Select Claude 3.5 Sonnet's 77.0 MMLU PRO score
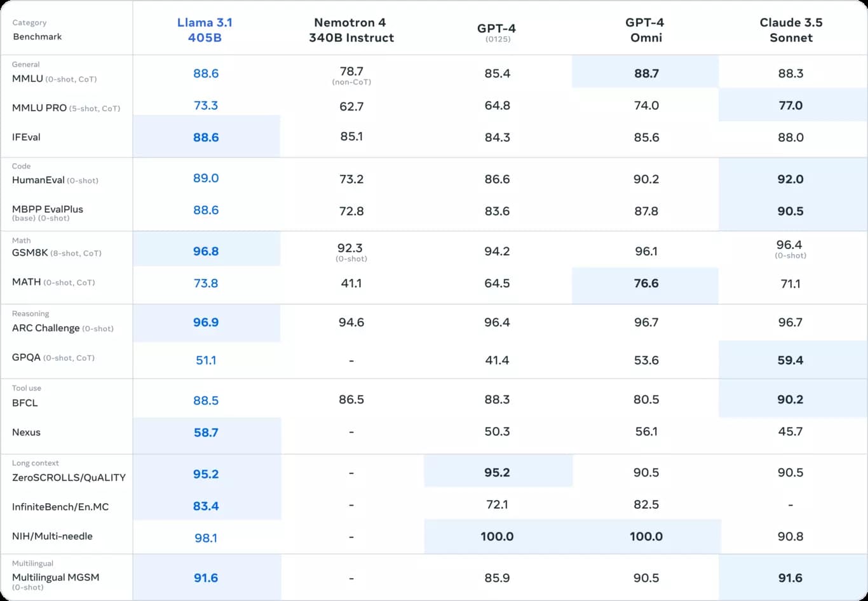 (x=790, y=105)
